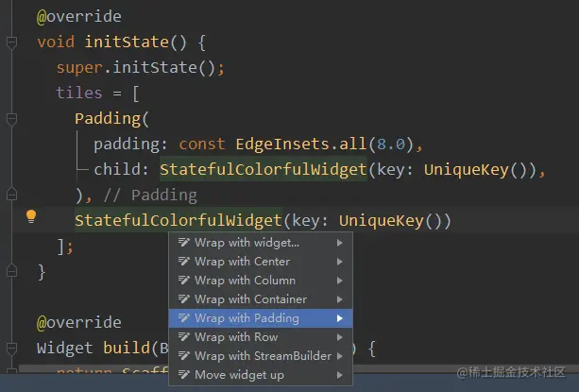Collapse the Widget build method fold marker

tap(12, 349)
